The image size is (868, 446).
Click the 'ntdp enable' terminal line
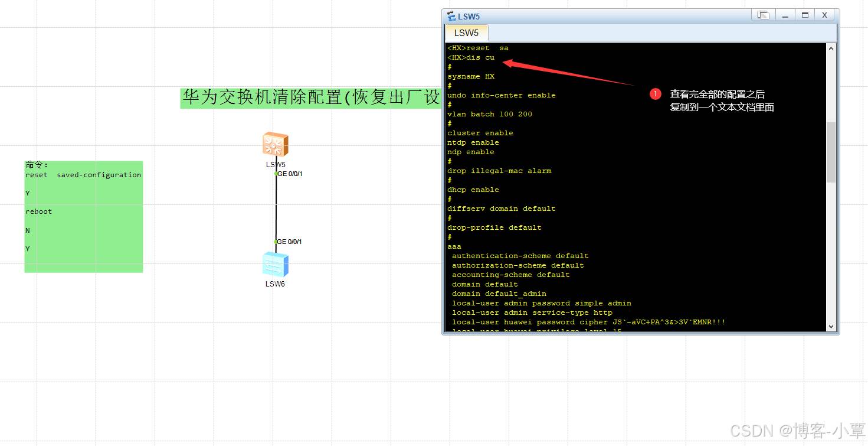click(473, 142)
